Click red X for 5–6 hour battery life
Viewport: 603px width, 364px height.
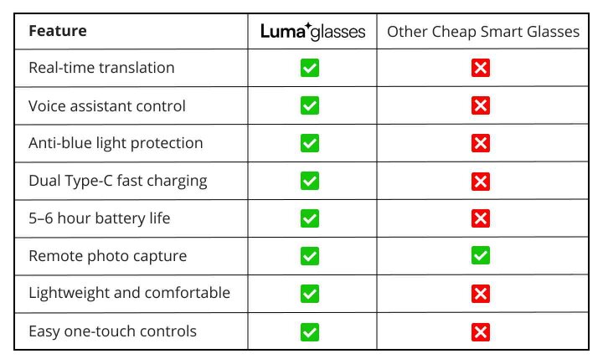[x=481, y=218]
